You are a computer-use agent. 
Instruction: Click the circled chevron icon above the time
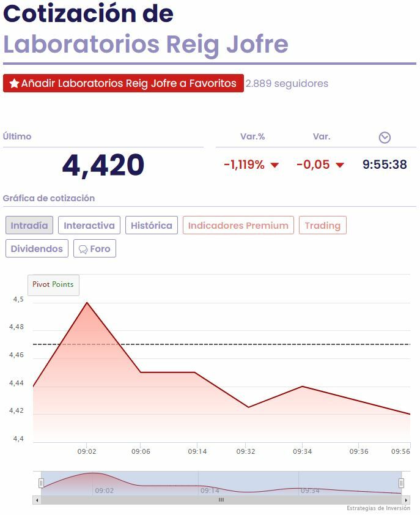click(385, 137)
